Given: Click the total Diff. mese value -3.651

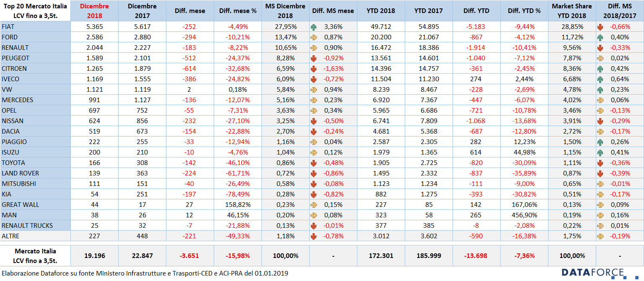Looking at the screenshot, I should point(190,255).
